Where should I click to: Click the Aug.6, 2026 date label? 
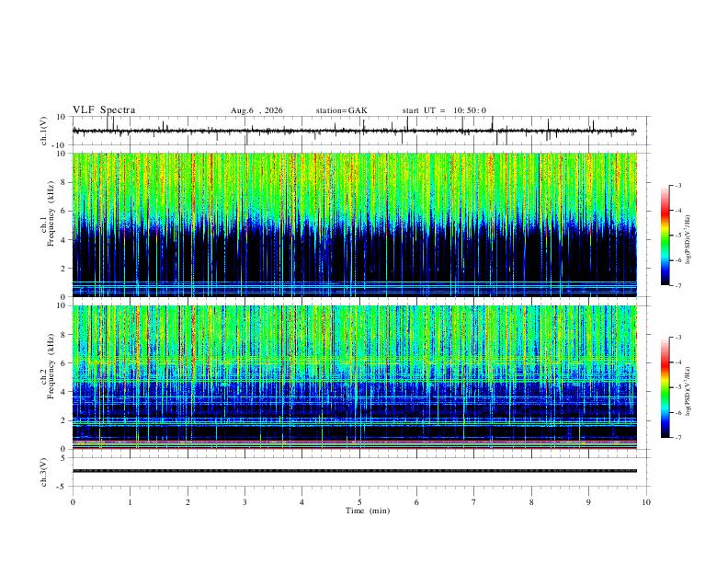[256, 110]
